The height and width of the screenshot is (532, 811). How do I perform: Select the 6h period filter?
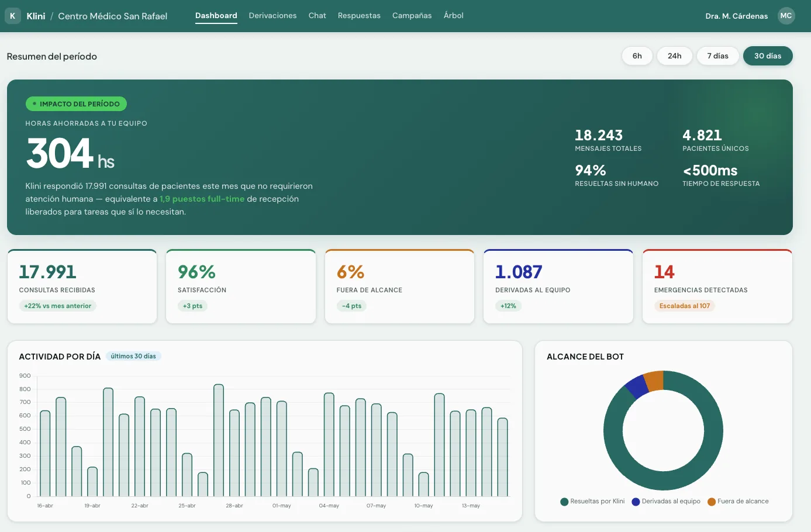[x=637, y=56]
